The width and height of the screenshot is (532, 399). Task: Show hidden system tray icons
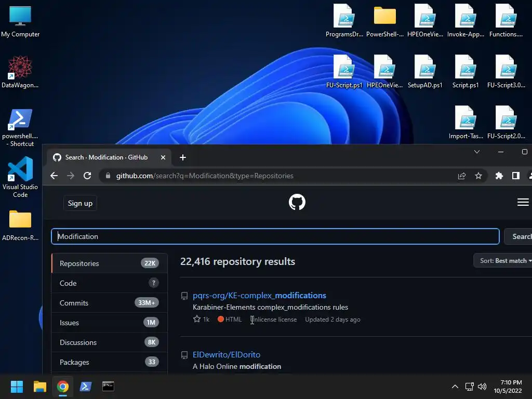[x=455, y=387]
